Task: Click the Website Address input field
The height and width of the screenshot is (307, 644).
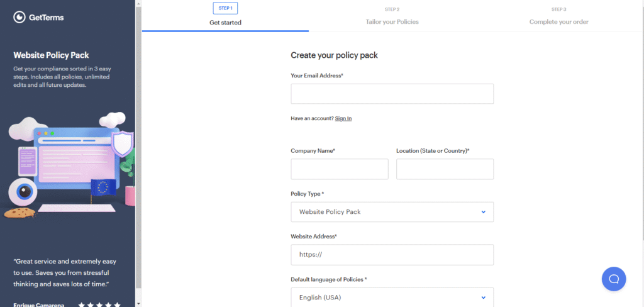Action: click(x=392, y=255)
